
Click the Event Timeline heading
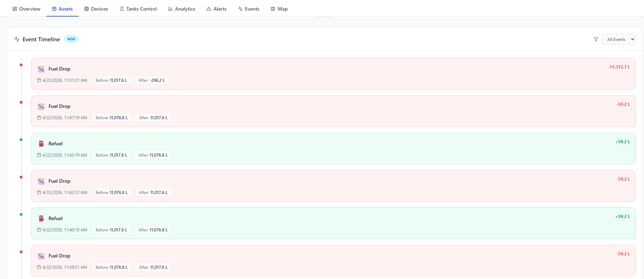(x=41, y=40)
